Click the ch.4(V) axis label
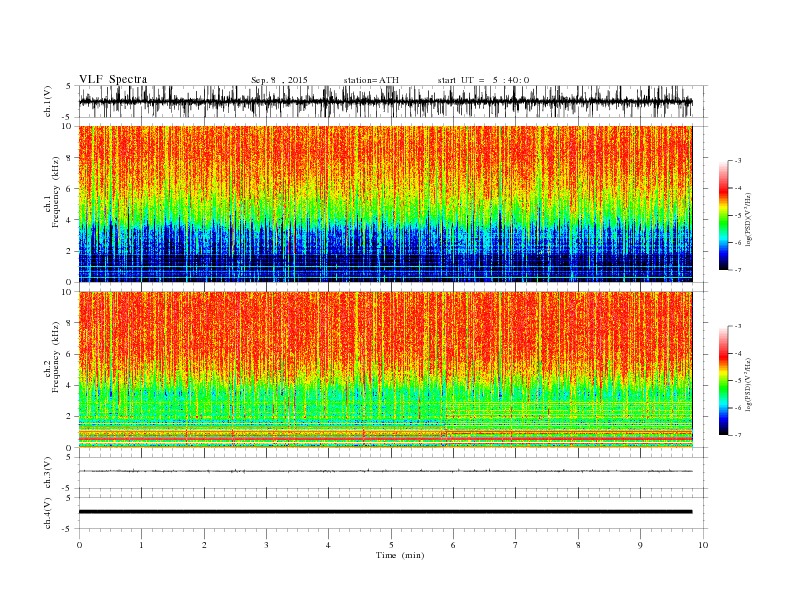This screenshot has width=792, height=612. click(x=47, y=513)
